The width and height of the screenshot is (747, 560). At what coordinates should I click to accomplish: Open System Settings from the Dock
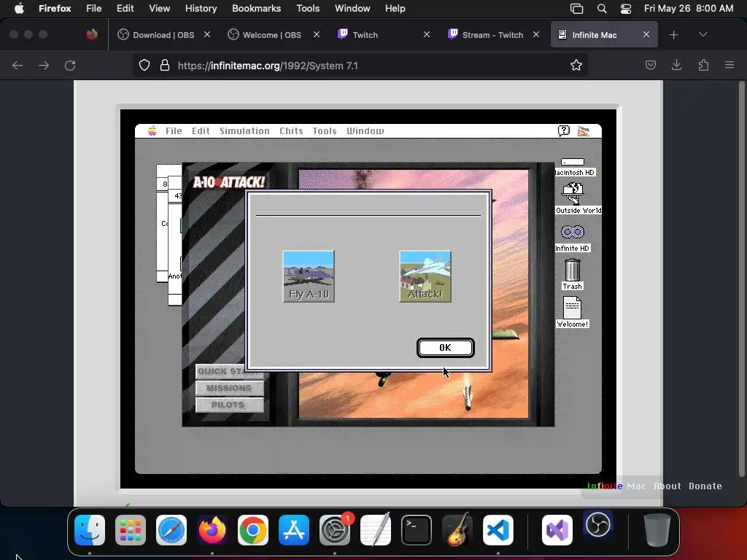point(335,530)
